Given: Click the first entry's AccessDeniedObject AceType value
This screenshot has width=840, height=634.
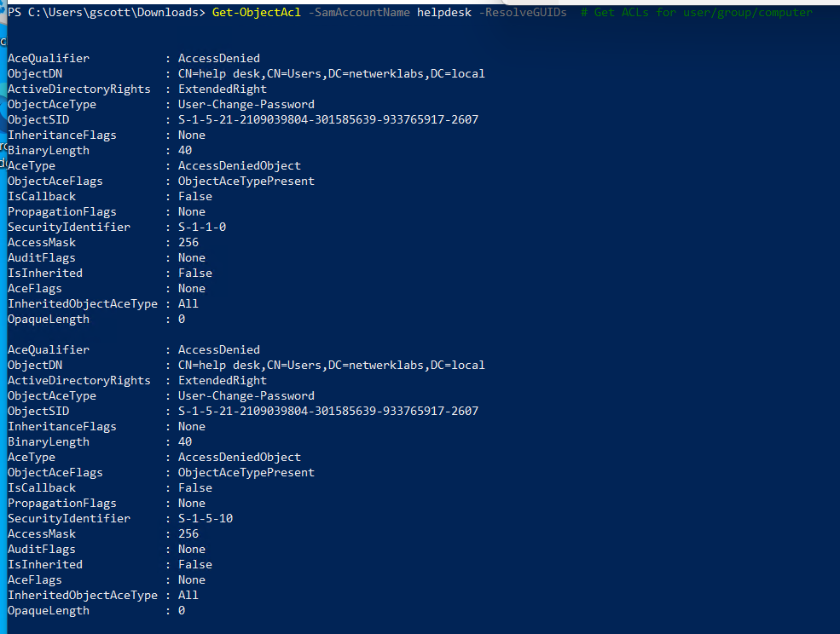Looking at the screenshot, I should click(x=239, y=166).
